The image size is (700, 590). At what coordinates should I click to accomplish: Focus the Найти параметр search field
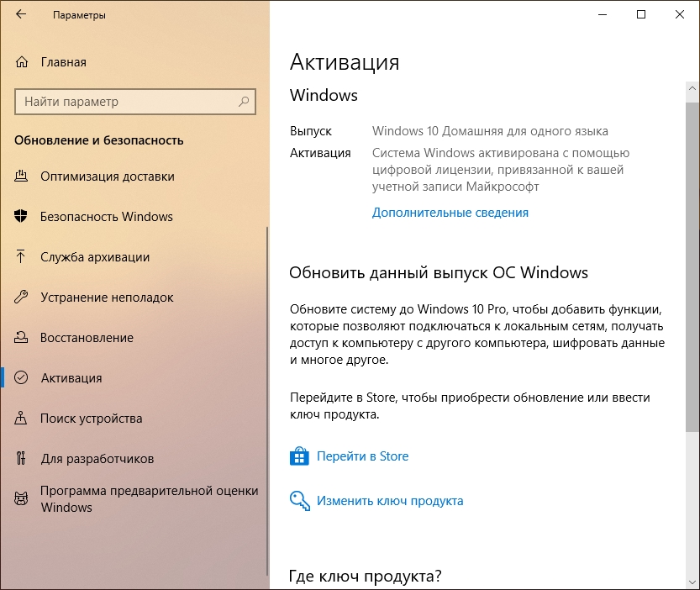coord(134,102)
